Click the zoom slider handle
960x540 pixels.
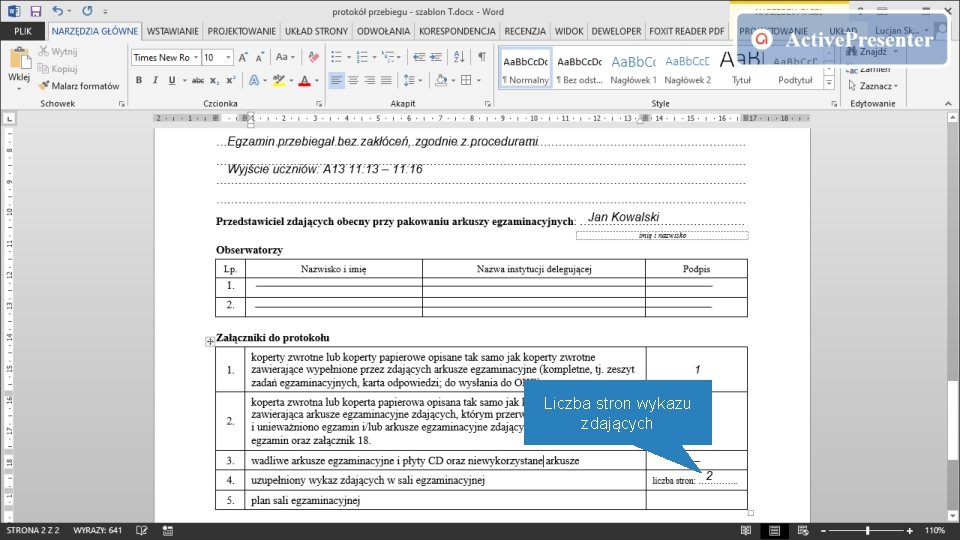868,531
